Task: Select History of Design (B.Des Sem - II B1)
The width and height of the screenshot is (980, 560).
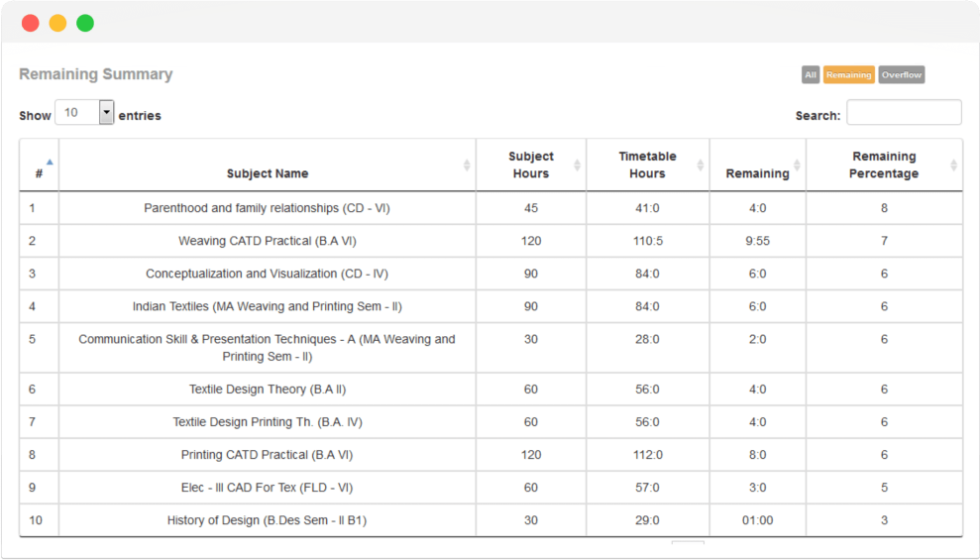Action: 267,520
